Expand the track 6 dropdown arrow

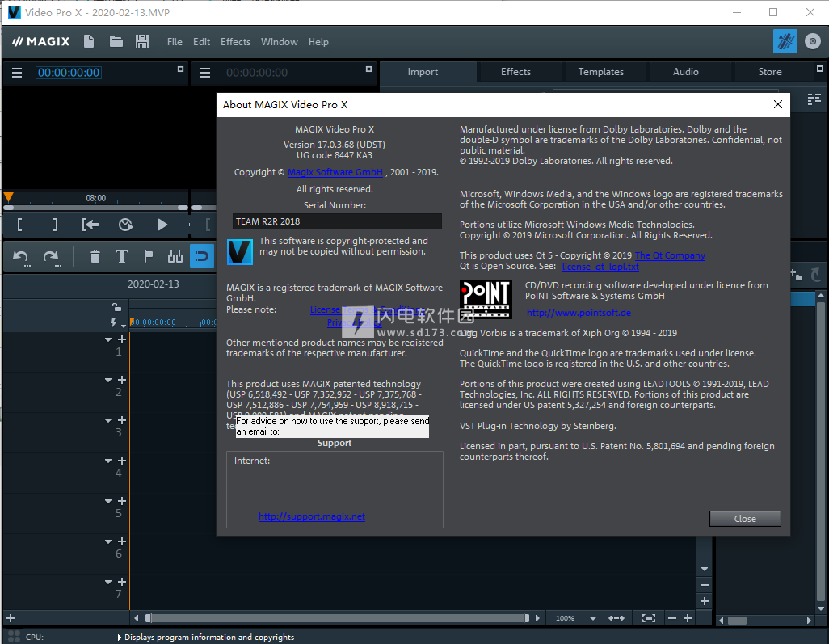108,541
